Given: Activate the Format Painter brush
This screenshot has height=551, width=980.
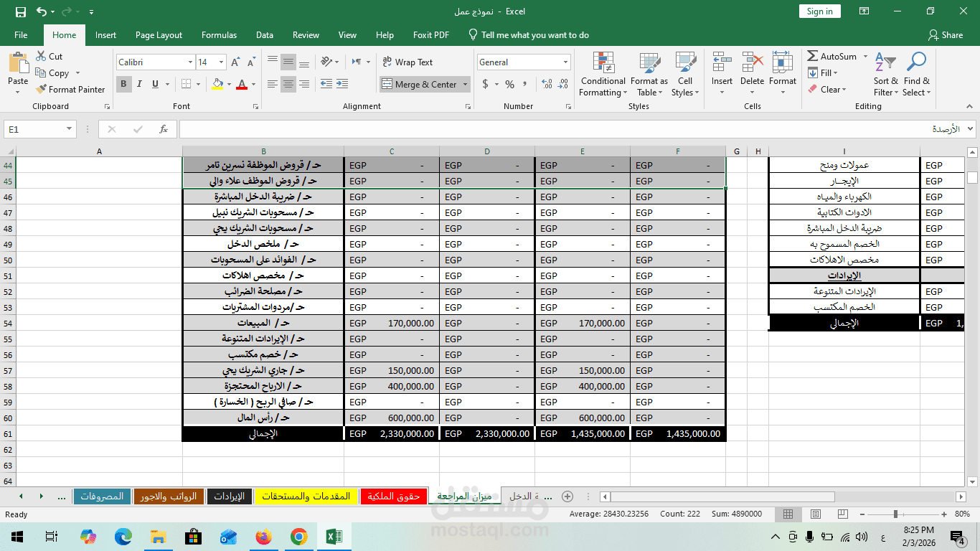Looking at the screenshot, I should (x=70, y=90).
